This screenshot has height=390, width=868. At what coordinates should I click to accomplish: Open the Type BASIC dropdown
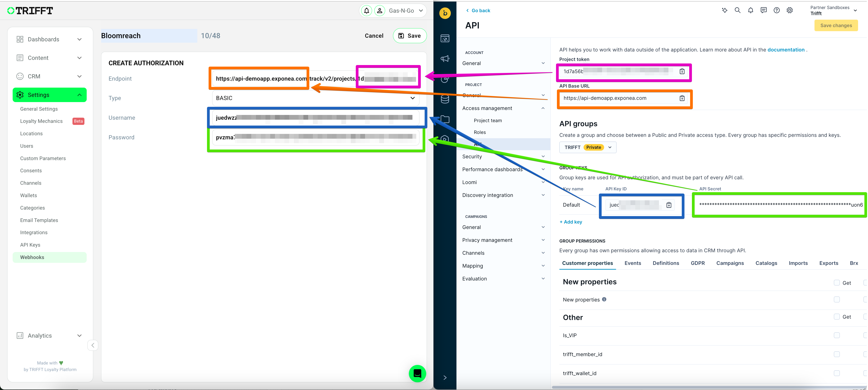315,98
